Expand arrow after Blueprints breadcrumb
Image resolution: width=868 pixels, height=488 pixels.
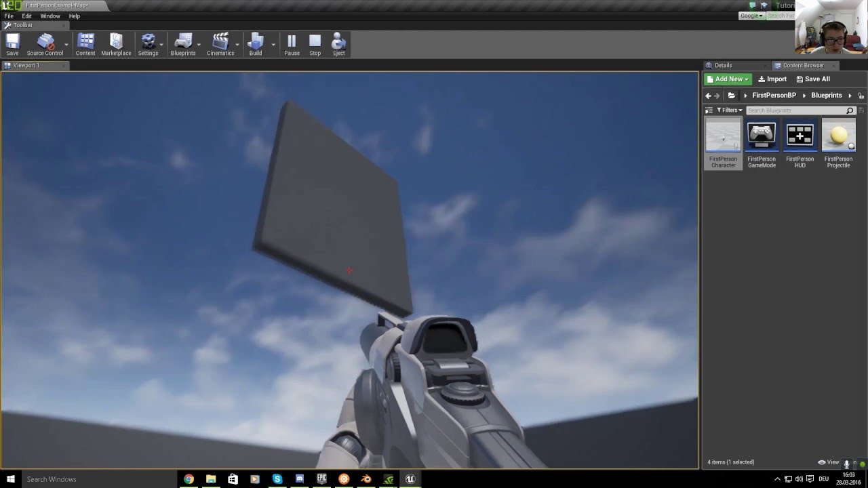[x=850, y=96]
